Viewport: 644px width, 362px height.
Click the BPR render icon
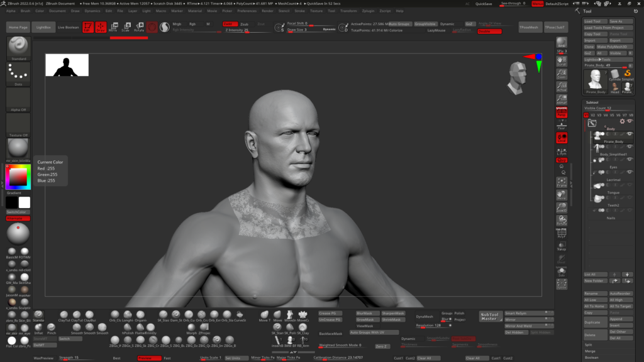562,43
